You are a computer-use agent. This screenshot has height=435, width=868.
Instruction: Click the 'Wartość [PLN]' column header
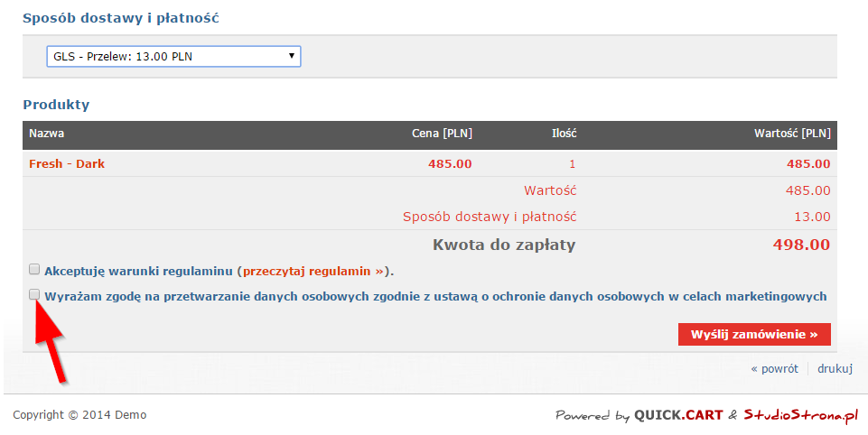point(792,134)
